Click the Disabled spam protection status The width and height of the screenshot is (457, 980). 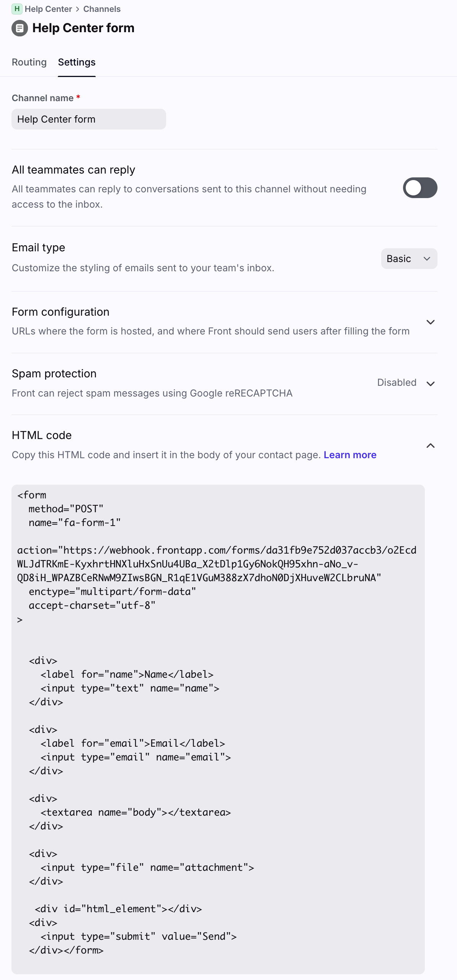pos(397,382)
